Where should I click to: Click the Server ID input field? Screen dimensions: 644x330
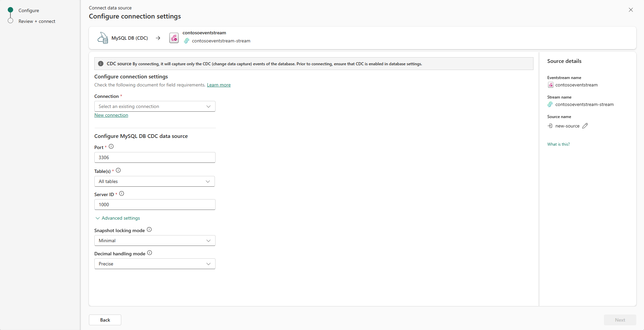155,205
